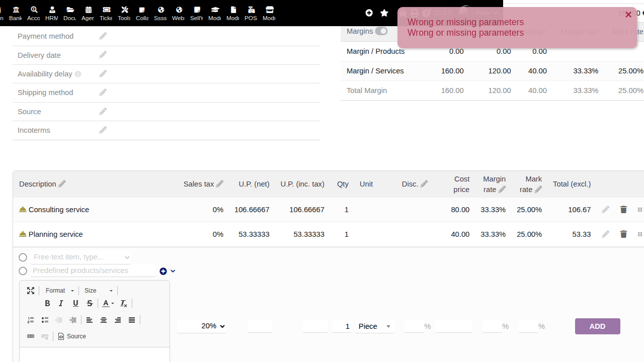Select the Predefined products/services radio button
The image size is (644, 362).
[23, 271]
